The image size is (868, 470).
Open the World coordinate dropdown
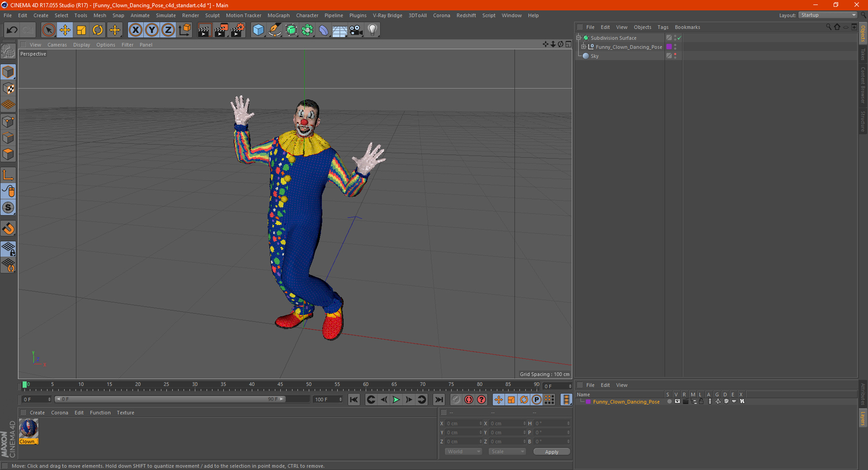463,451
